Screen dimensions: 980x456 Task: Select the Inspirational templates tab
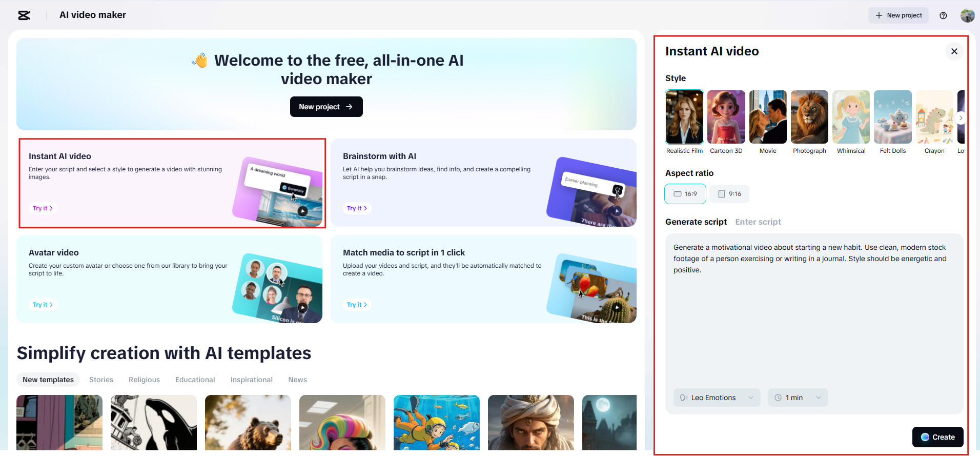pyautogui.click(x=251, y=380)
